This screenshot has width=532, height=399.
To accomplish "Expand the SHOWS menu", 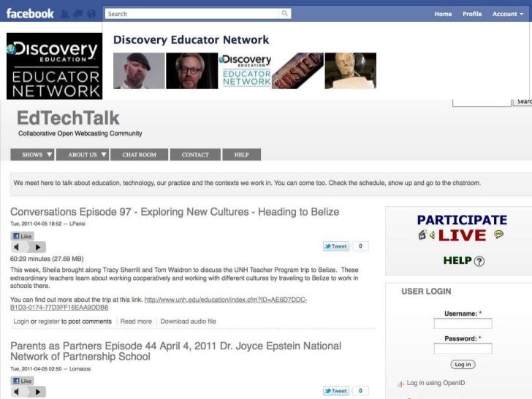I will click(x=33, y=155).
